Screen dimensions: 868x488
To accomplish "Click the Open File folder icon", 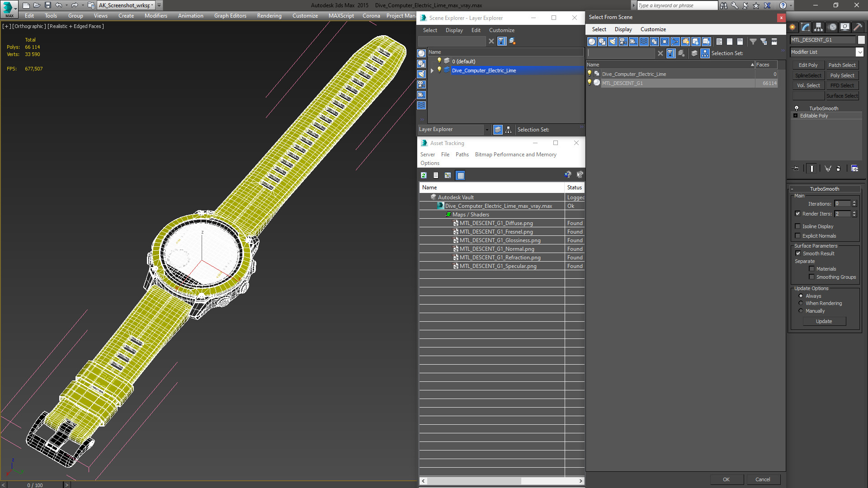I will pyautogui.click(x=37, y=5).
